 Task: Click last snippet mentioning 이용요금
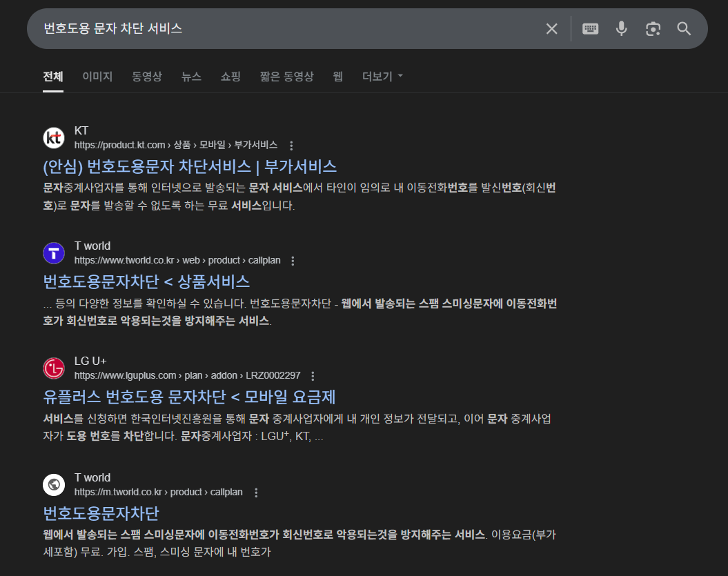[x=299, y=543]
